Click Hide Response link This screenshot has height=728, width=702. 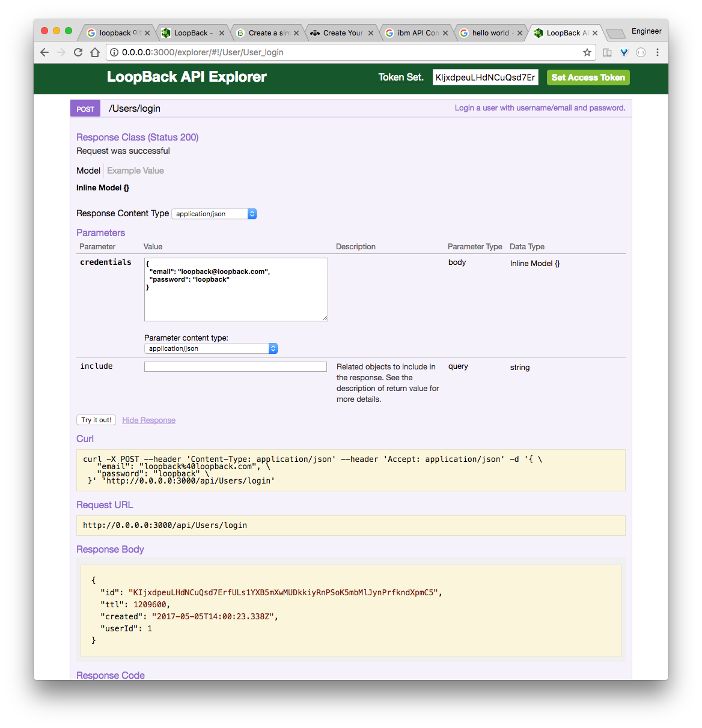coord(149,420)
